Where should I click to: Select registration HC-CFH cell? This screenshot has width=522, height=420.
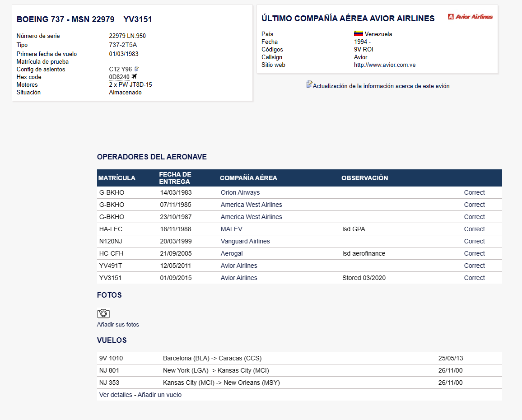[x=111, y=253]
